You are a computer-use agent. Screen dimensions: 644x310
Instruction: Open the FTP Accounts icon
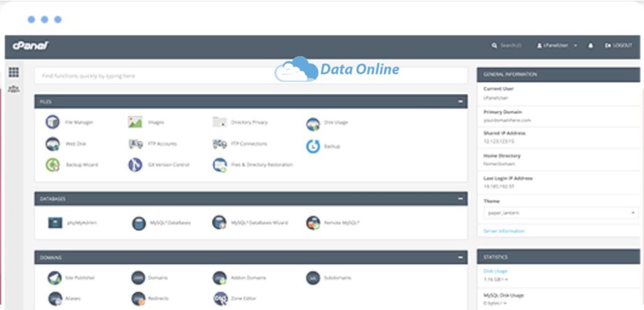pyautogui.click(x=136, y=144)
